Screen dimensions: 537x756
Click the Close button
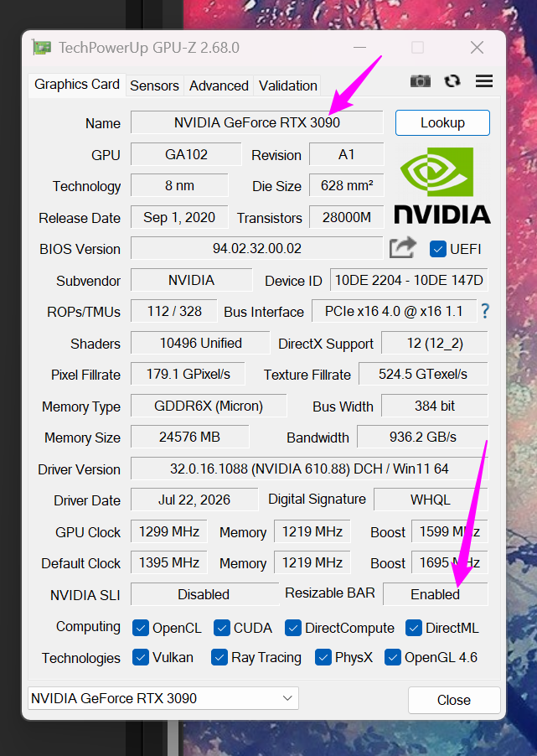point(453,700)
